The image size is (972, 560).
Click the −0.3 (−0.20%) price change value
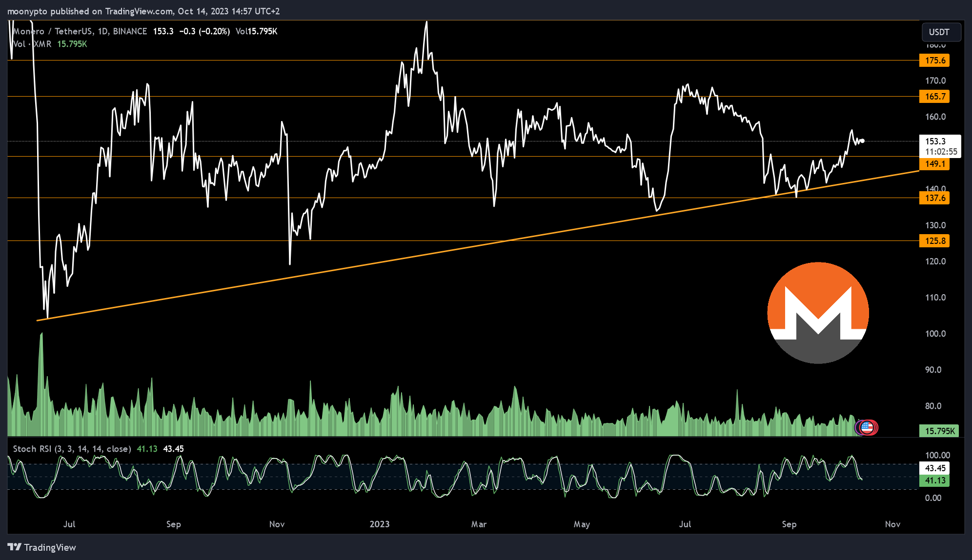(204, 31)
